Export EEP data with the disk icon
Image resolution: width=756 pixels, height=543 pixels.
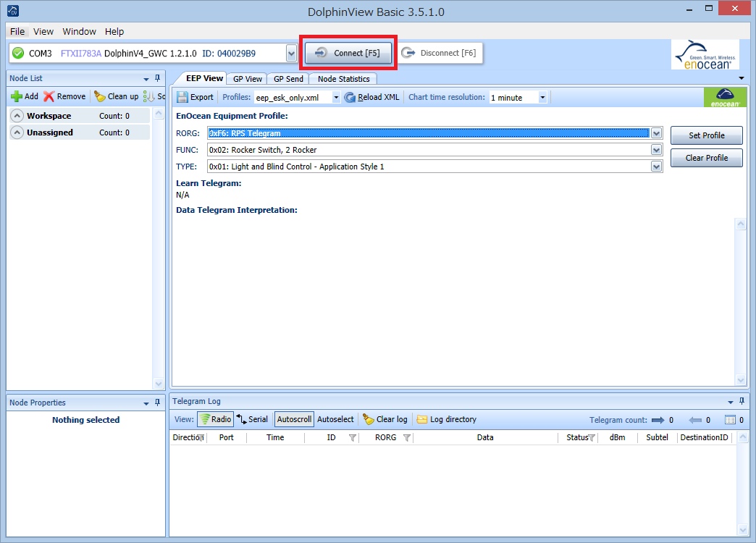196,97
